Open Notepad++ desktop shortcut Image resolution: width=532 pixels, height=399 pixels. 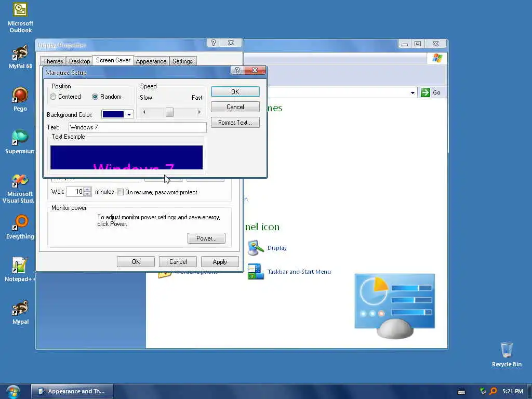19,265
